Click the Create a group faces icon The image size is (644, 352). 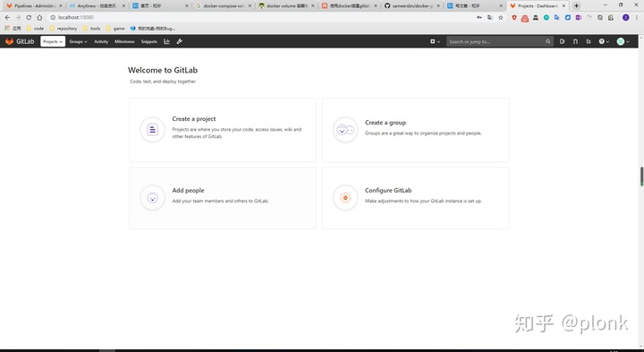pos(345,130)
